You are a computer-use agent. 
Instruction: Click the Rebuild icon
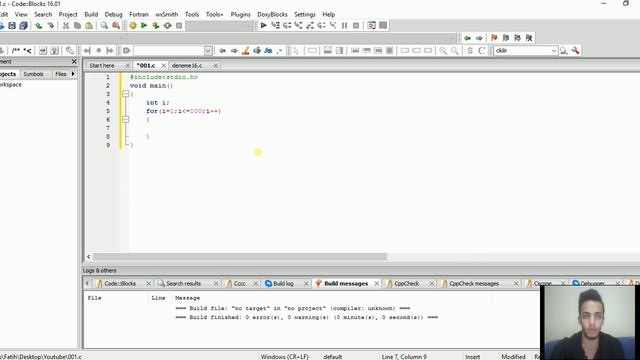tap(167, 26)
